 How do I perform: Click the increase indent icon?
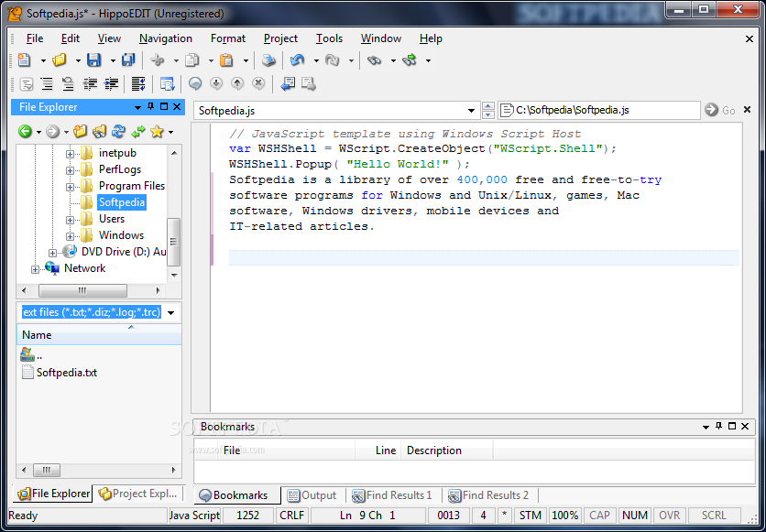(112, 84)
